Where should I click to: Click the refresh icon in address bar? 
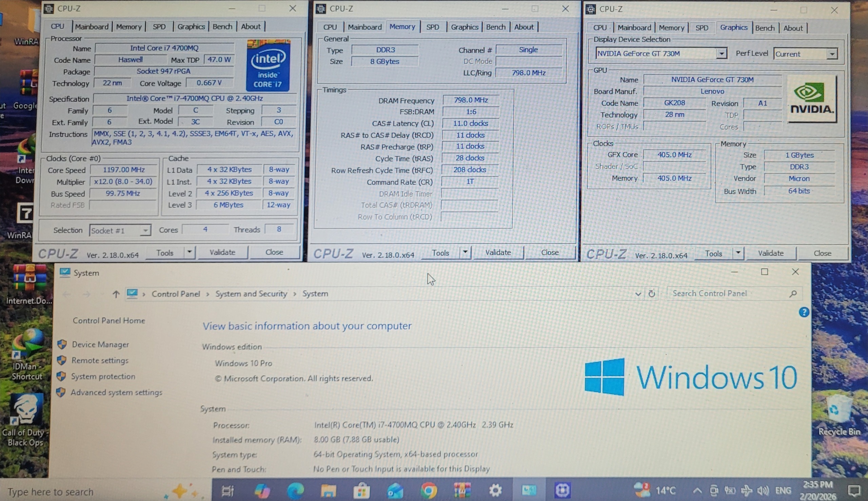[x=652, y=294]
